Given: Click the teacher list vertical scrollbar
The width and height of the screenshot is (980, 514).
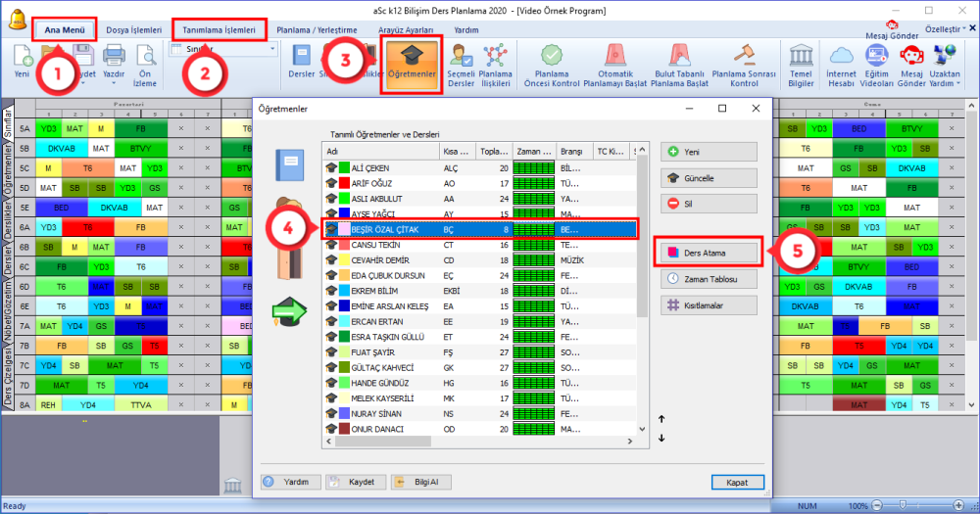Looking at the screenshot, I should [642, 237].
